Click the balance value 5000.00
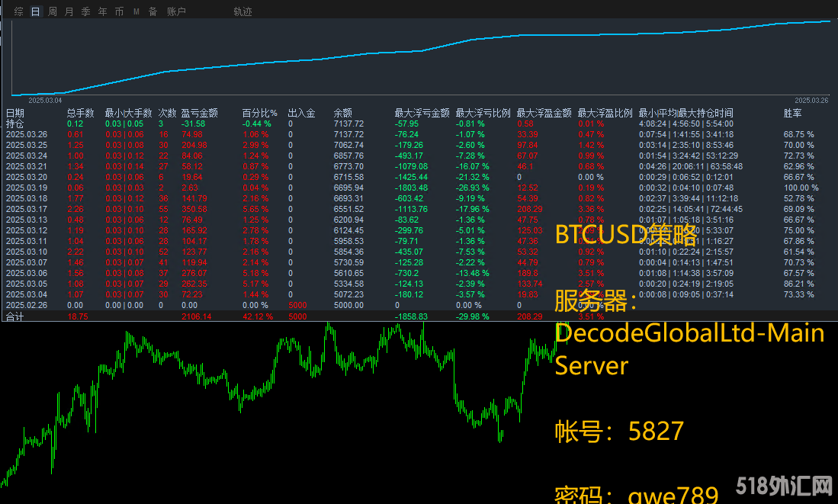The height and width of the screenshot is (504, 838). [x=348, y=305]
